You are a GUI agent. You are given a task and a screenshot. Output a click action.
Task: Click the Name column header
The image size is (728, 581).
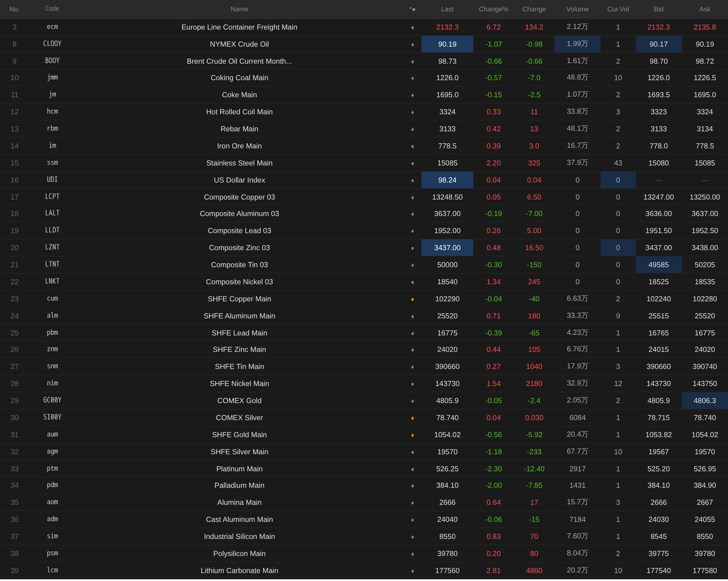point(239,9)
